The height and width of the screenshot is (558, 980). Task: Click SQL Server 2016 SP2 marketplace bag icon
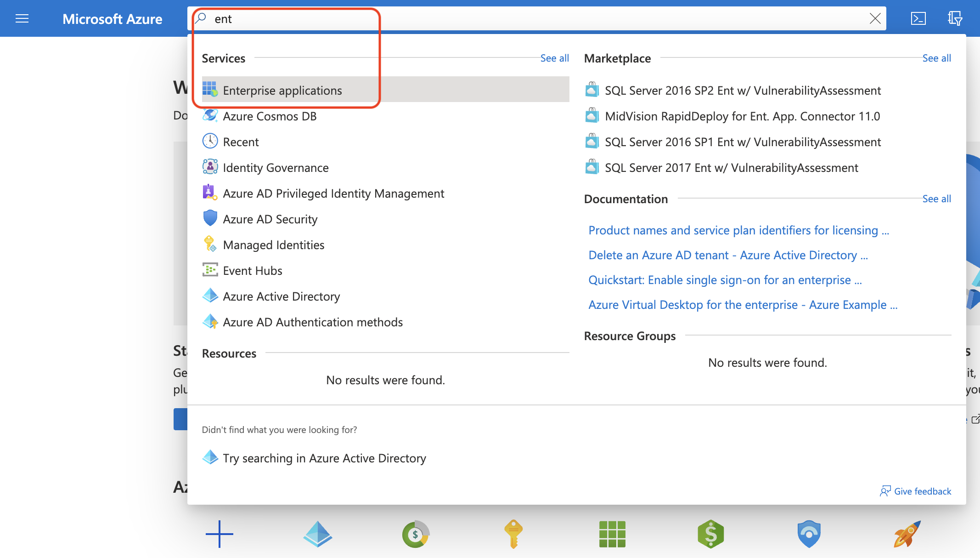pyautogui.click(x=592, y=89)
